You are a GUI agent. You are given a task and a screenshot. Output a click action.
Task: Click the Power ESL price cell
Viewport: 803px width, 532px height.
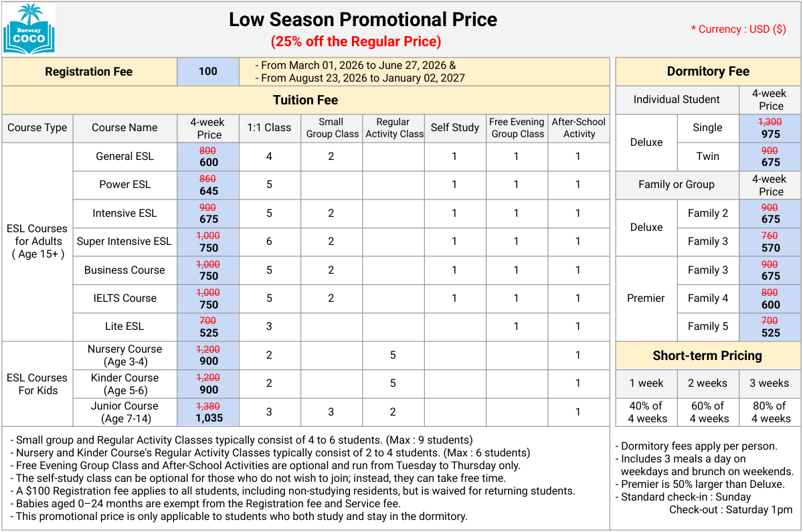pyautogui.click(x=208, y=185)
